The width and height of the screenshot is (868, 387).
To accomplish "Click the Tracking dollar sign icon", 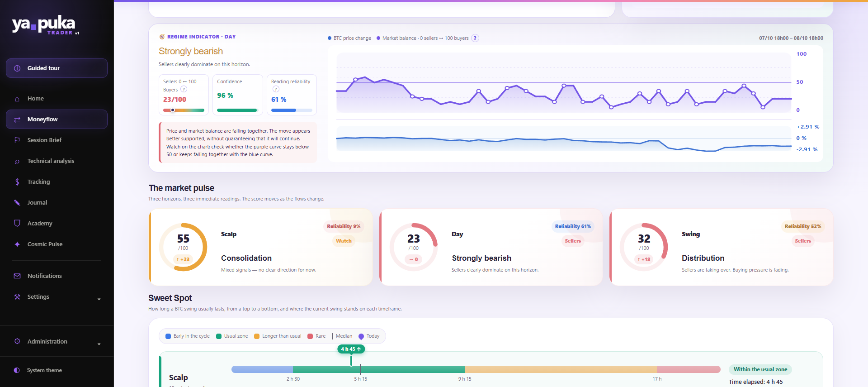I will click(x=17, y=182).
